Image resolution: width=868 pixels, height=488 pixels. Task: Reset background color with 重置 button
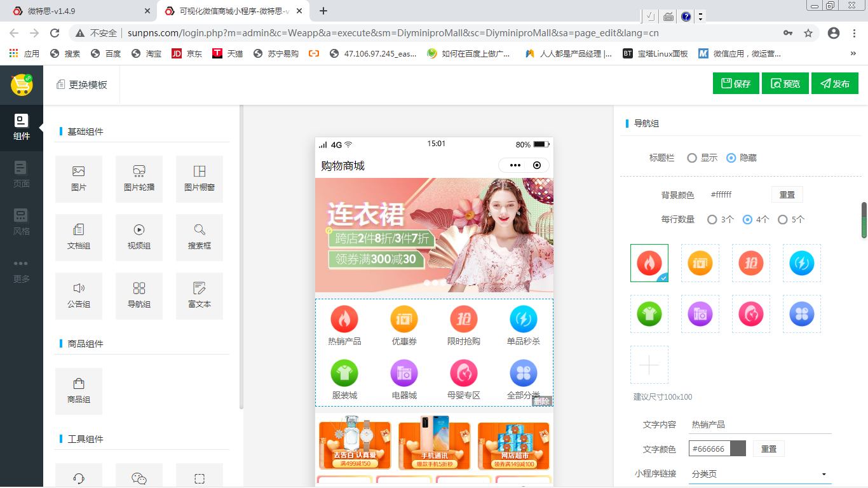[x=787, y=194]
